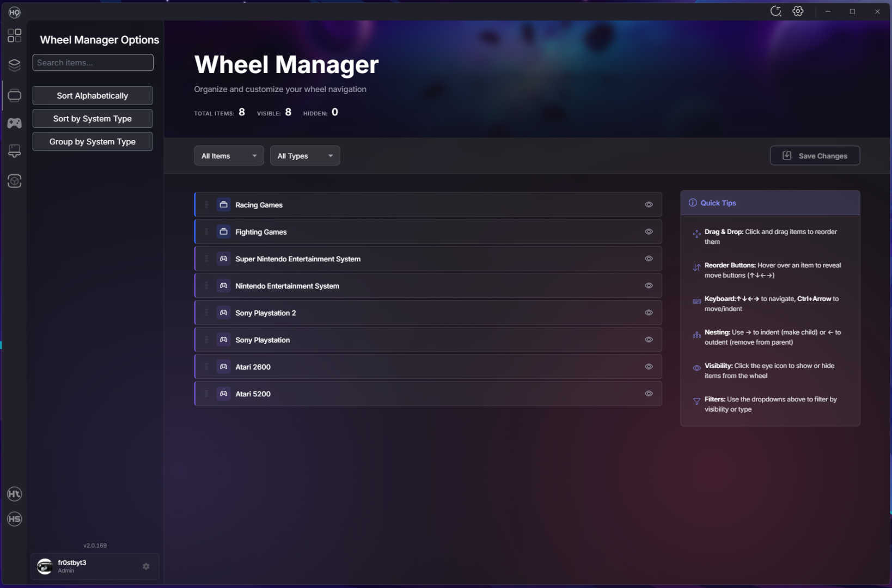Open user settings gear beside fr0stbyt3
Viewport: 892px width, 588px height.
point(146,566)
